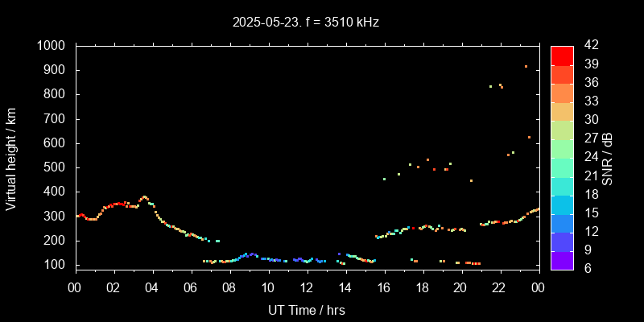Click the 'SNR / dB' colorbar label
The height and width of the screenshot is (322, 644).
coord(608,158)
